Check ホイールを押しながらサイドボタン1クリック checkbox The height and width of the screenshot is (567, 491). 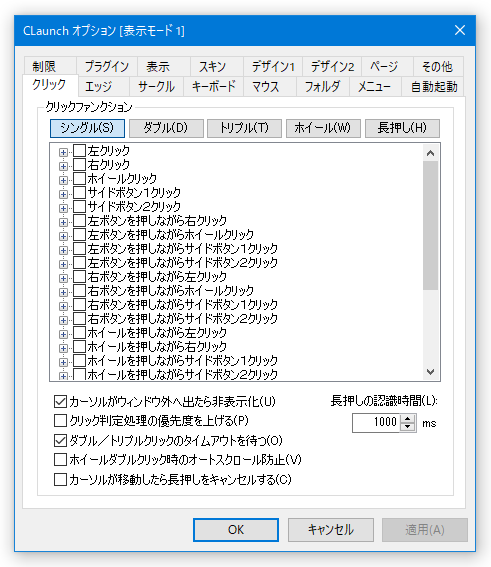(80, 361)
